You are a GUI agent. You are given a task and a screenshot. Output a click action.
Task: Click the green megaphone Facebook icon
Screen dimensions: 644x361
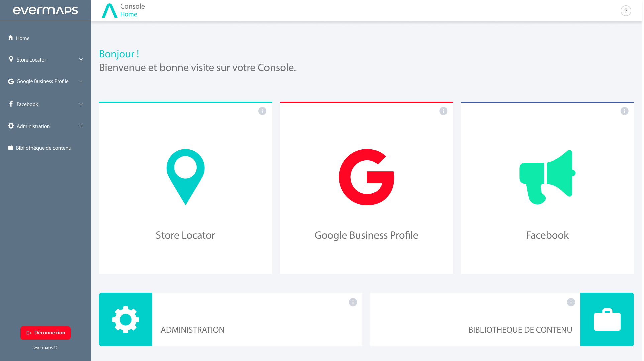point(547,177)
